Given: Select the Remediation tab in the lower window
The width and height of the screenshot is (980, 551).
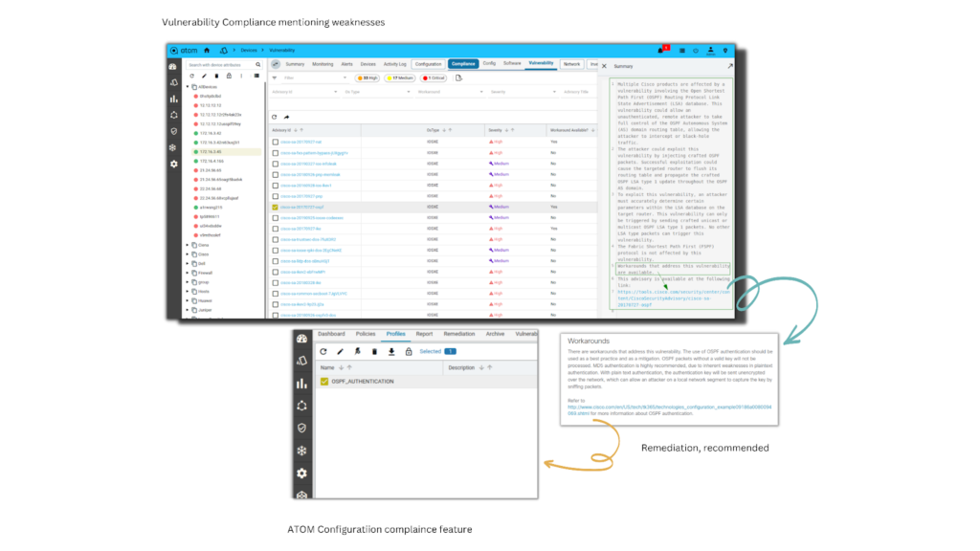Looking at the screenshot, I should coord(459,334).
